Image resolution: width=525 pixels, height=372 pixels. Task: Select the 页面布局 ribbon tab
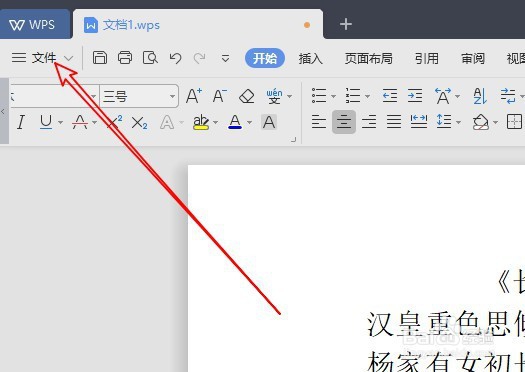tap(368, 59)
